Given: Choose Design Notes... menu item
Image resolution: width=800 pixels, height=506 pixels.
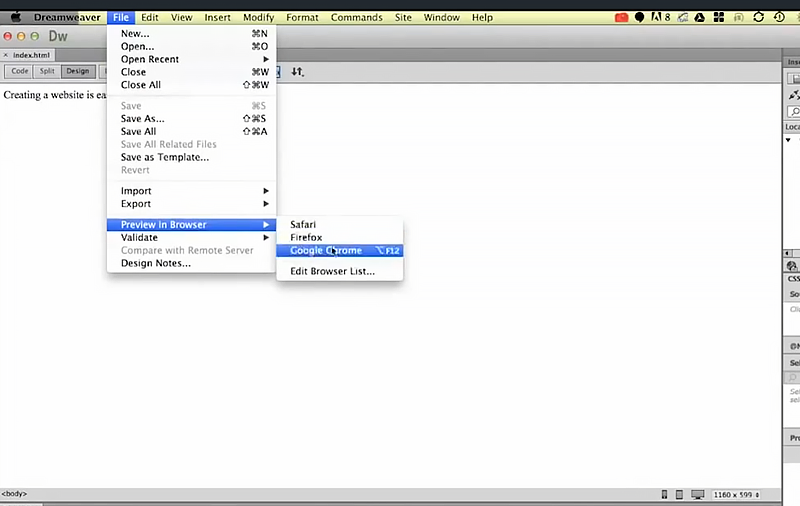Looking at the screenshot, I should pyautogui.click(x=192, y=263).
